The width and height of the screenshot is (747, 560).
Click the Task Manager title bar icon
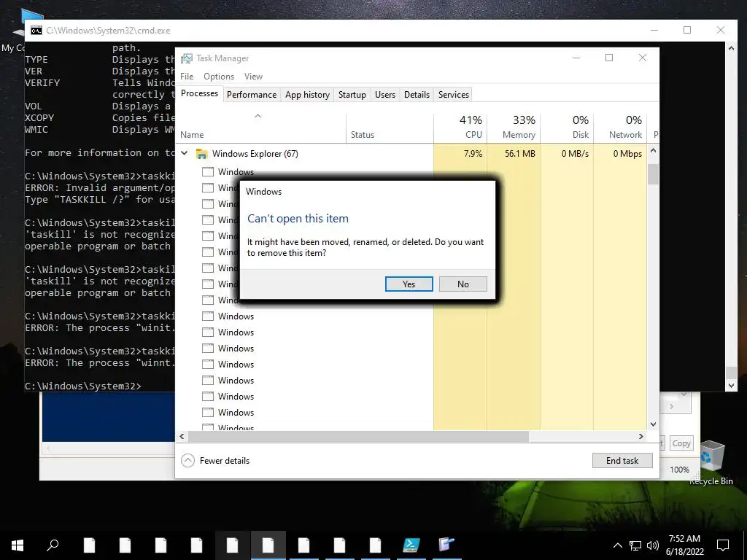(186, 58)
